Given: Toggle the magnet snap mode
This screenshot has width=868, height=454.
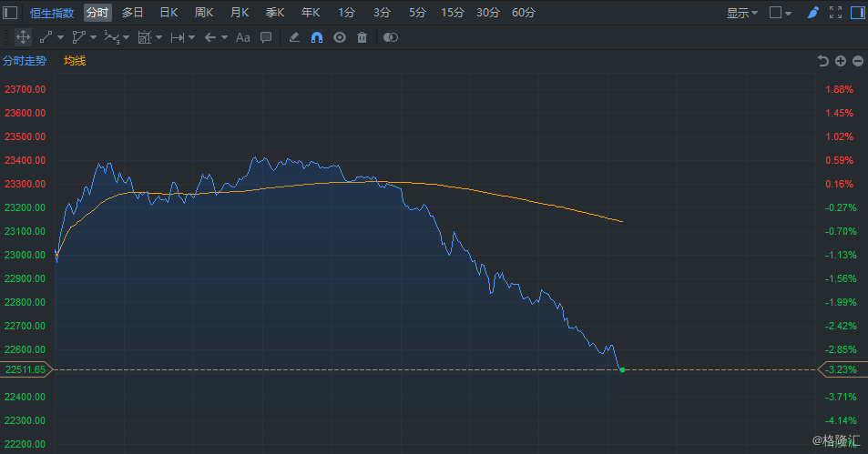Looking at the screenshot, I should click(317, 37).
